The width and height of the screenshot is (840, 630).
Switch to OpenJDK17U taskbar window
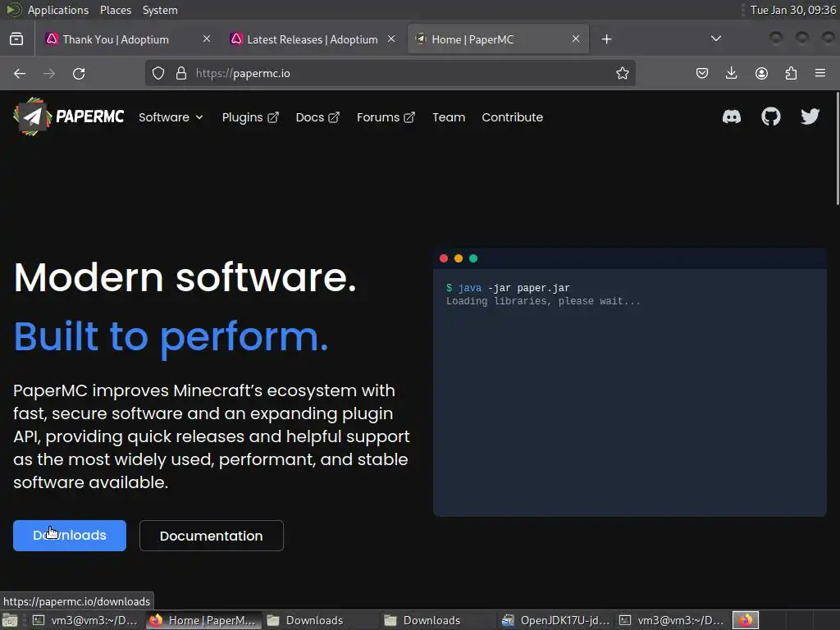[555, 620]
